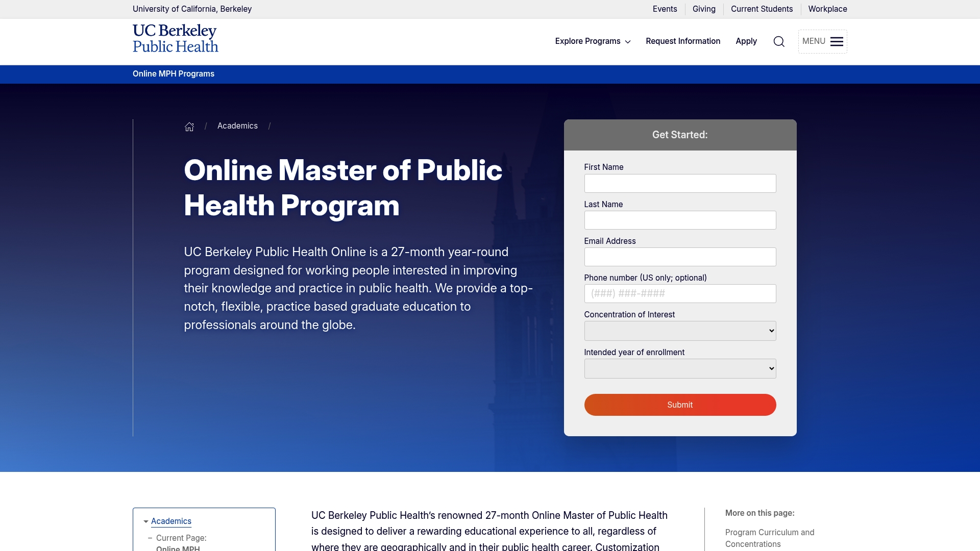The image size is (980, 551).
Task: Open the search magnifier icon
Action: [779, 41]
